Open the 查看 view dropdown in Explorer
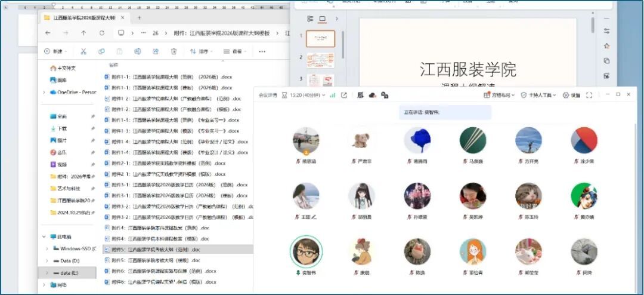 click(235, 51)
